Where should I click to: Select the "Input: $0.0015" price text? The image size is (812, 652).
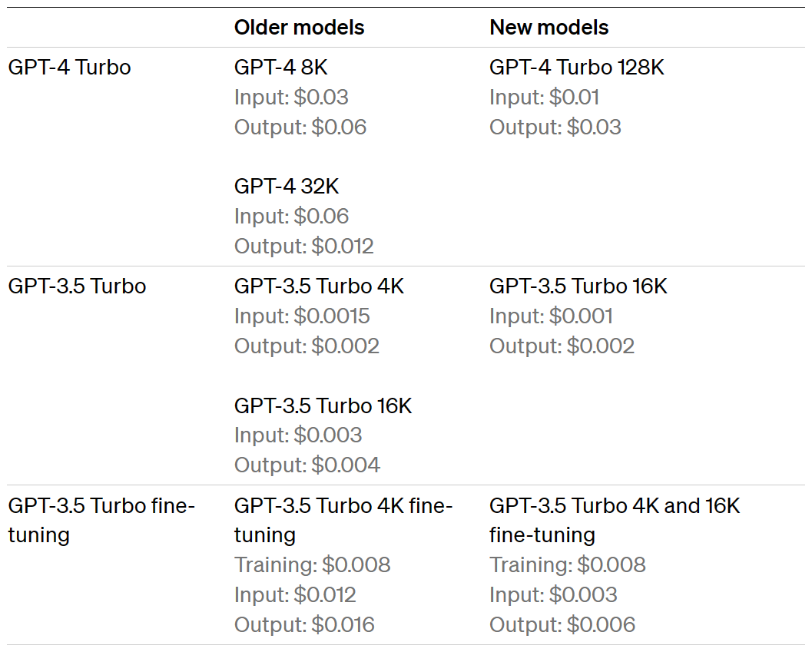[x=302, y=316]
